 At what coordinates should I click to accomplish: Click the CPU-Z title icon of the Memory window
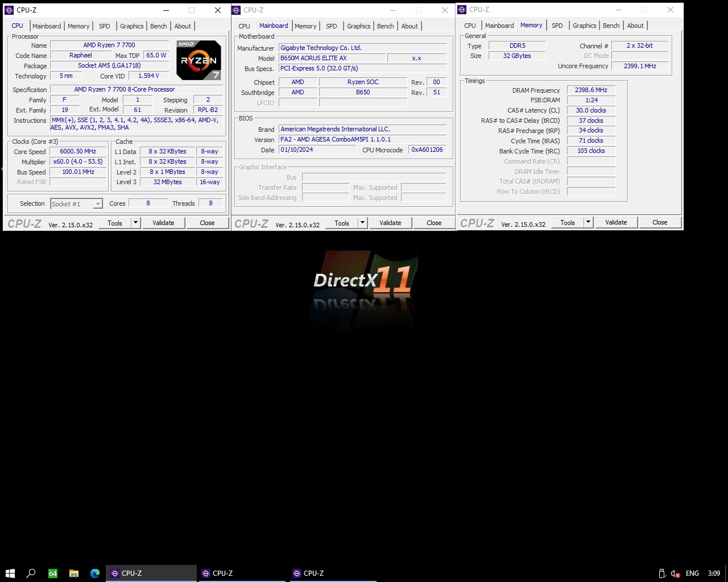click(462, 9)
